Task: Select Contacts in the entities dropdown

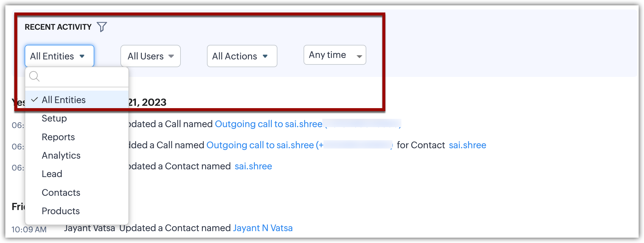Action: coord(61,192)
